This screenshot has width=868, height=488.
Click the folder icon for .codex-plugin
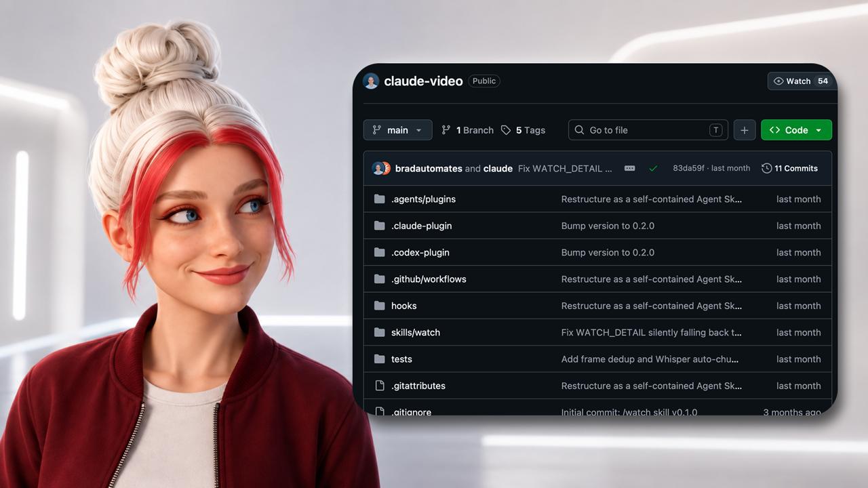coord(379,252)
